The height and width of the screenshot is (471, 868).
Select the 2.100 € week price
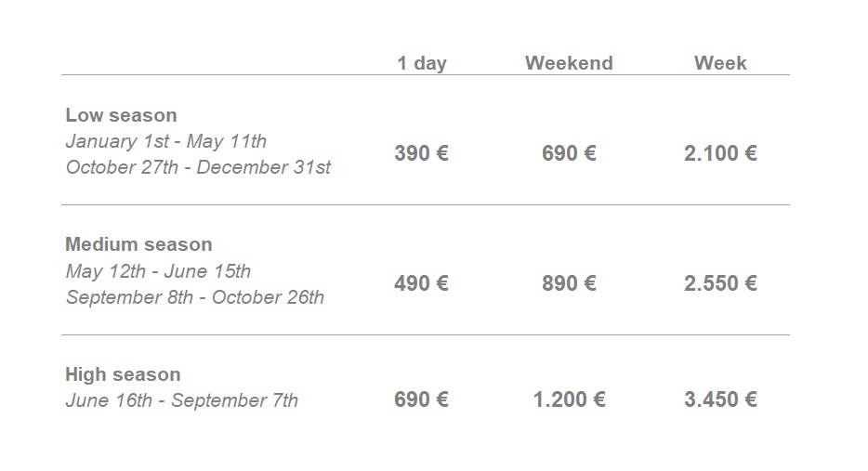pos(720,153)
